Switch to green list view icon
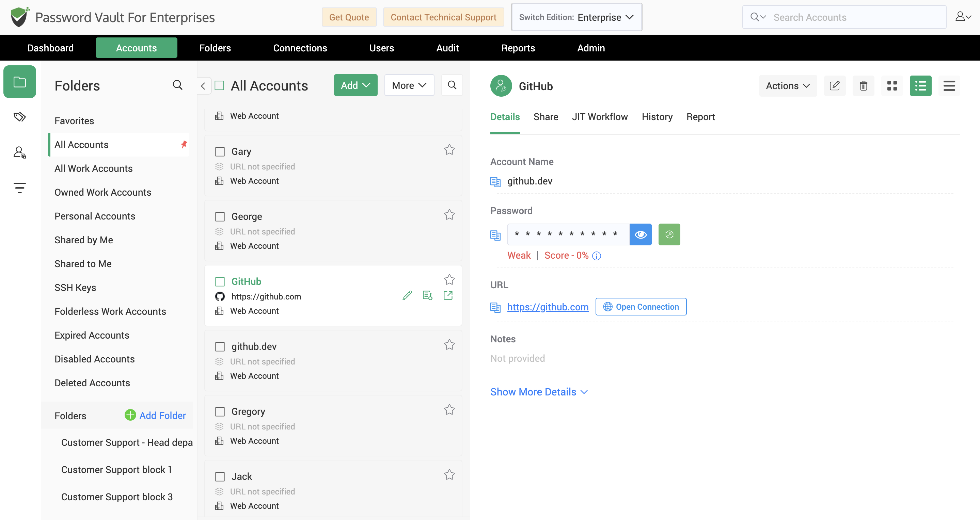Image resolution: width=980 pixels, height=520 pixels. point(921,85)
